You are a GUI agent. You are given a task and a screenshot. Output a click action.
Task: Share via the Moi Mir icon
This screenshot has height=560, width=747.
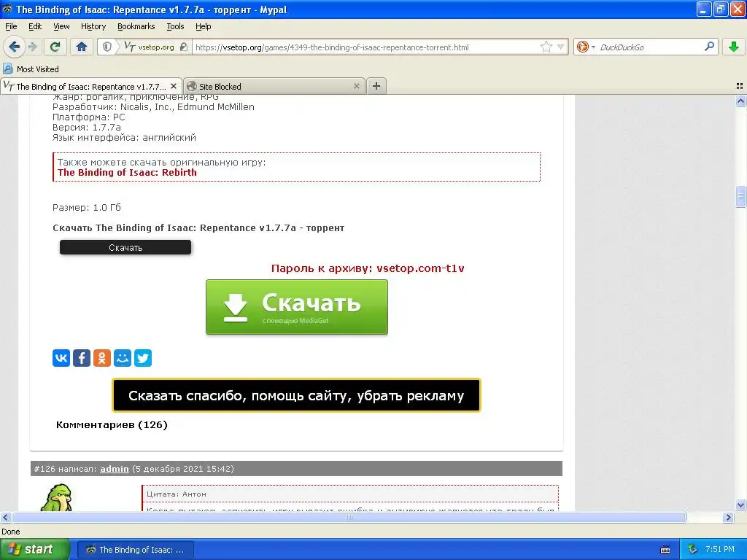123,357
